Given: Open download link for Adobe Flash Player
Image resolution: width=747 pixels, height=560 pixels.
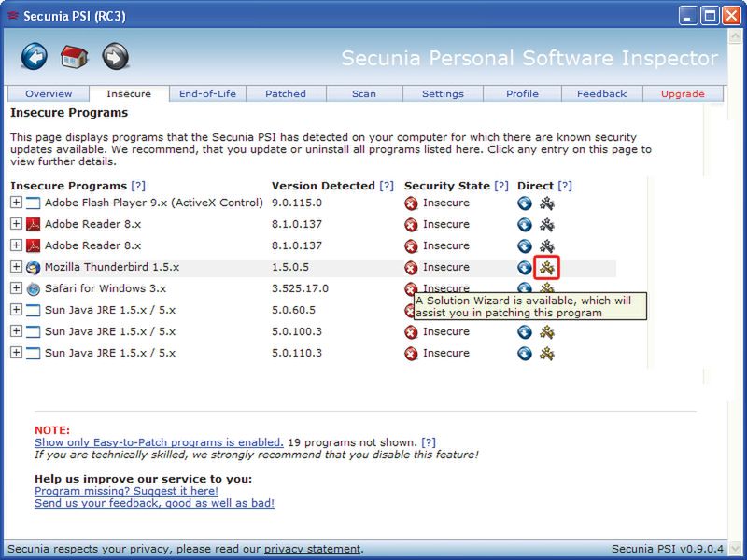Looking at the screenshot, I should (525, 203).
